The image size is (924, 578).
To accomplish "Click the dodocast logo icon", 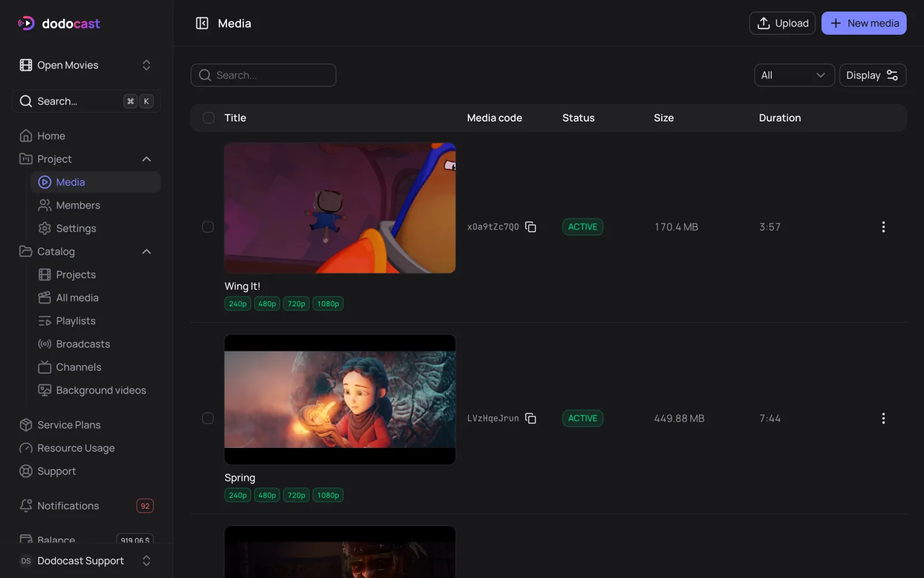I will pyautogui.click(x=26, y=23).
